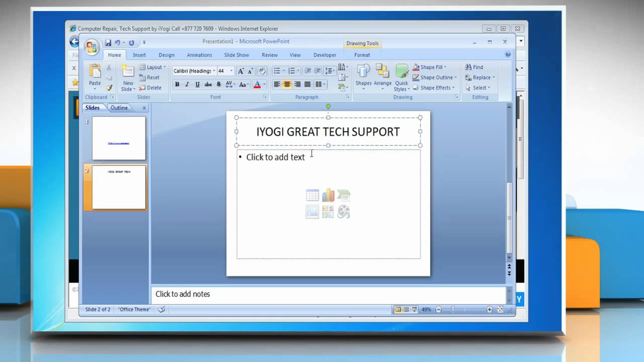Screen dimensions: 644x362
Task: Expand Shape Outline options
Action: pos(435,77)
